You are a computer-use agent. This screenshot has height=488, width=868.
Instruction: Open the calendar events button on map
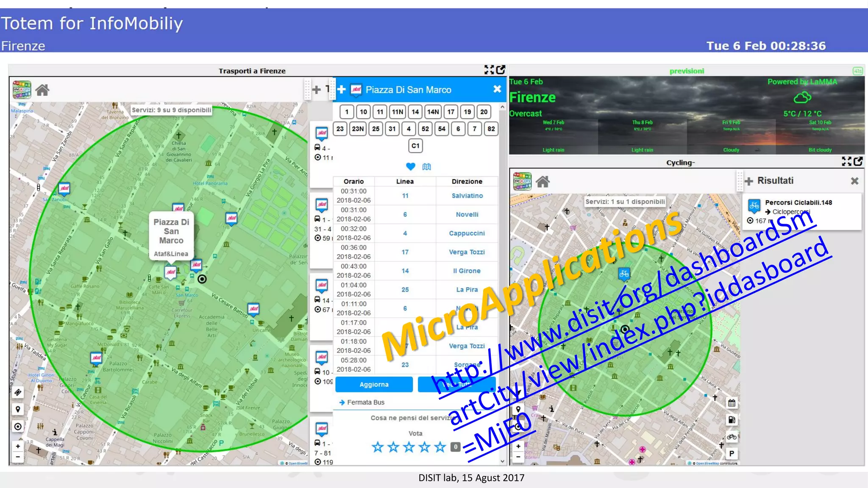tap(732, 403)
